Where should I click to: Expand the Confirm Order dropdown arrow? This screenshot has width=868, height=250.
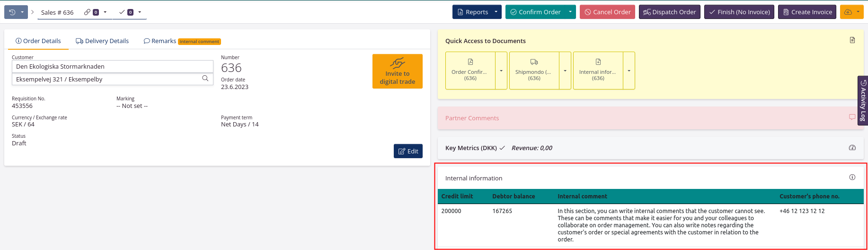click(x=570, y=12)
